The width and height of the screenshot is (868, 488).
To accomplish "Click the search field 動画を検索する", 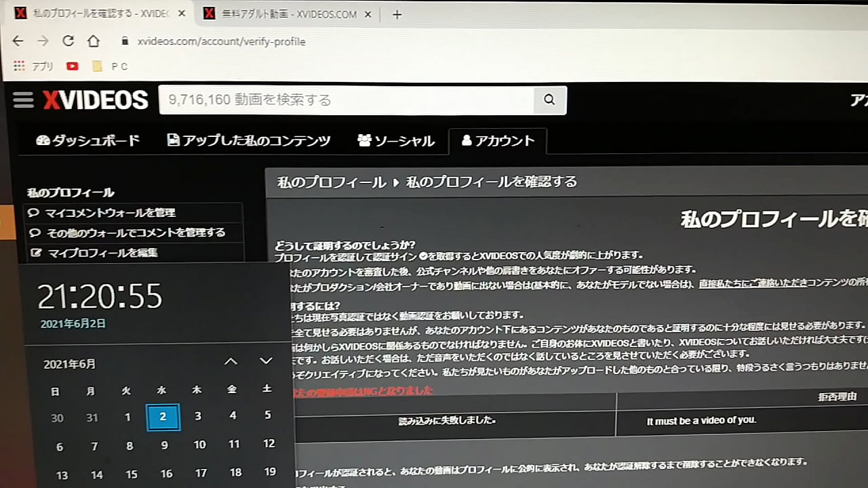I will (347, 100).
